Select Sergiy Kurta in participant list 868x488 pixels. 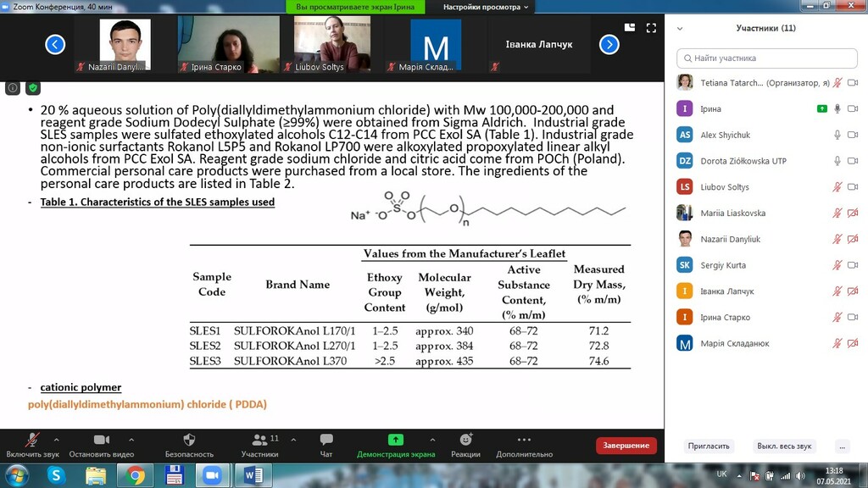pyautogui.click(x=766, y=265)
